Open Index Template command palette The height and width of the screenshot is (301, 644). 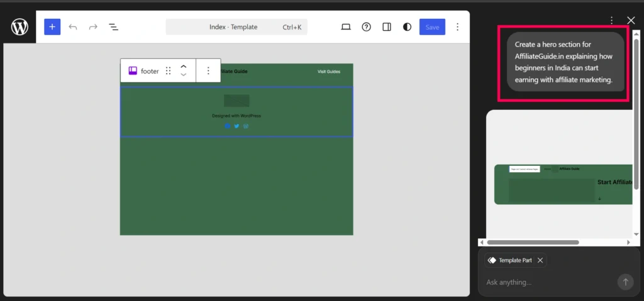pyautogui.click(x=236, y=27)
